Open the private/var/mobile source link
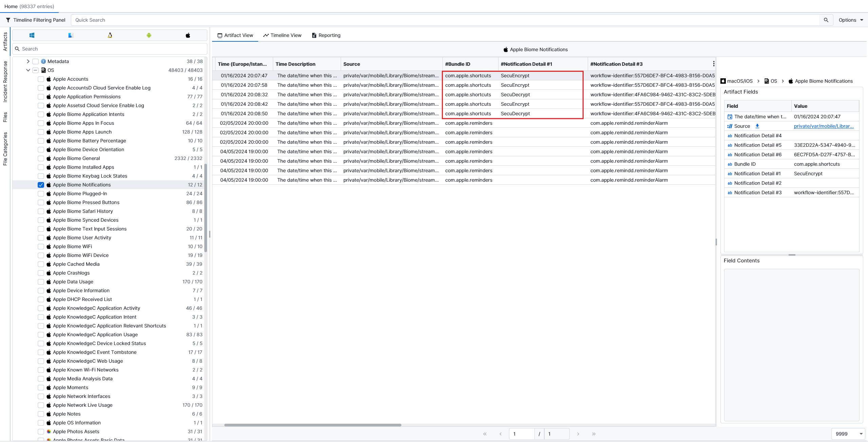 tap(824, 126)
